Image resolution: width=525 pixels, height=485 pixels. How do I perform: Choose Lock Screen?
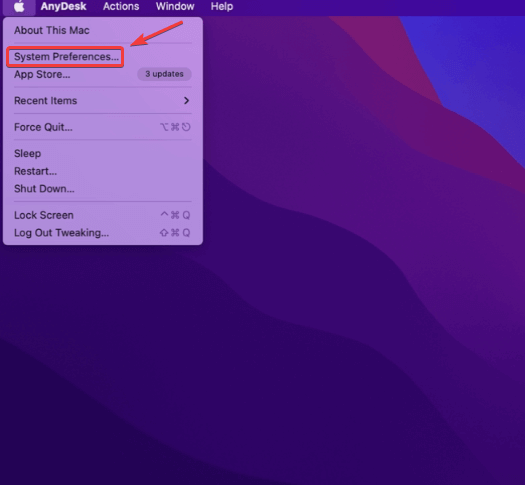pos(103,215)
